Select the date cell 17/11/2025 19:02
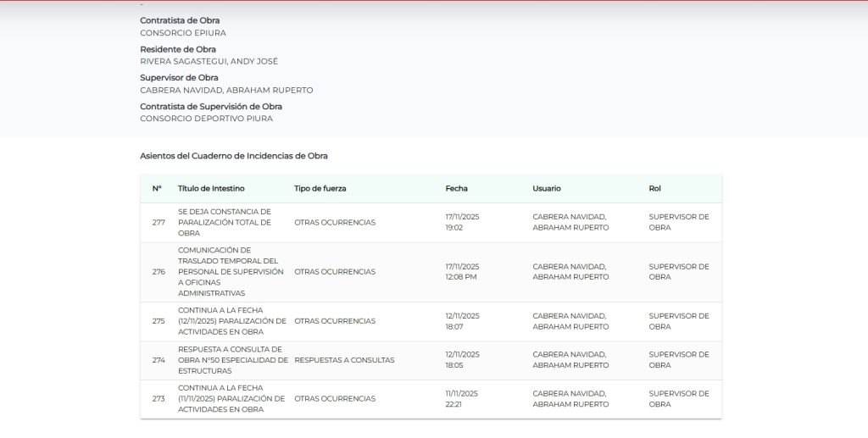The height and width of the screenshot is (438, 868). tap(462, 222)
